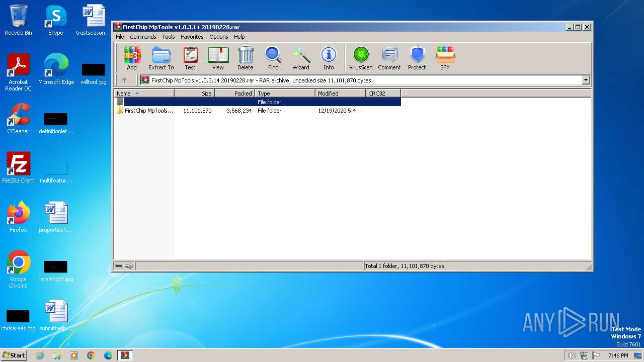This screenshot has width=644, height=362.
Task: Click the 3,568,234 packed value
Action: (x=239, y=111)
